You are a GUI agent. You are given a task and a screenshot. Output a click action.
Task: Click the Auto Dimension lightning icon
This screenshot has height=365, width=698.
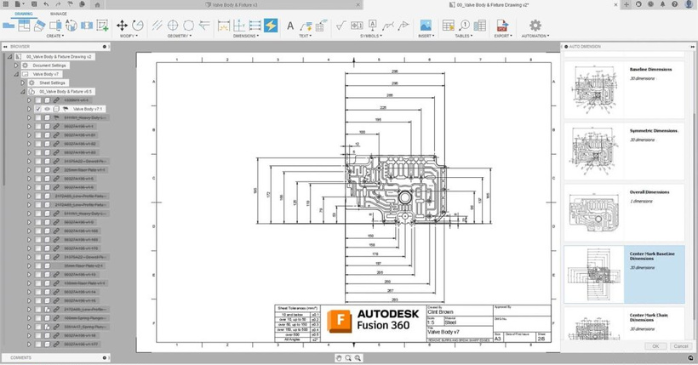pos(271,25)
